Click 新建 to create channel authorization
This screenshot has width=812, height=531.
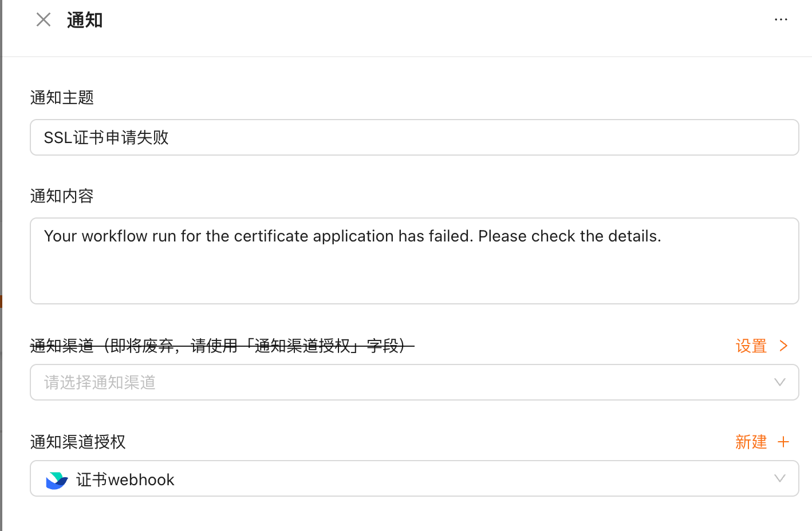click(x=751, y=442)
